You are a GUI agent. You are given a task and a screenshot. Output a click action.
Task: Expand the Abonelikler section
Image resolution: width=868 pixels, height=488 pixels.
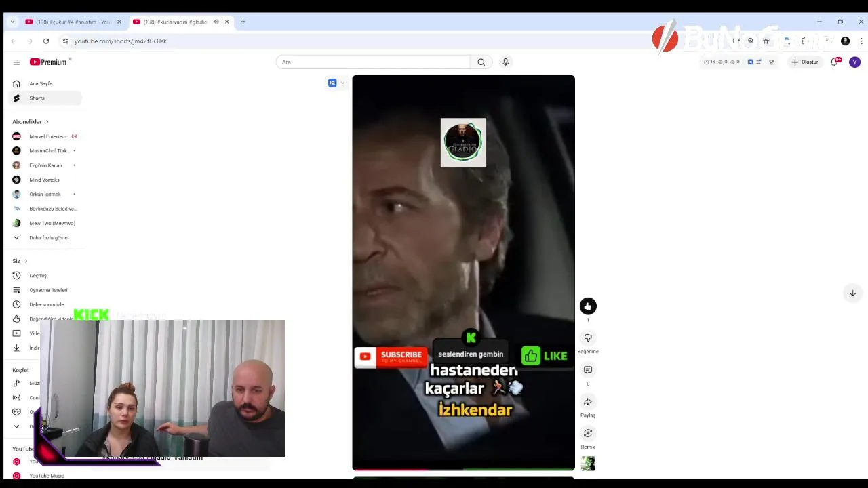click(x=30, y=121)
